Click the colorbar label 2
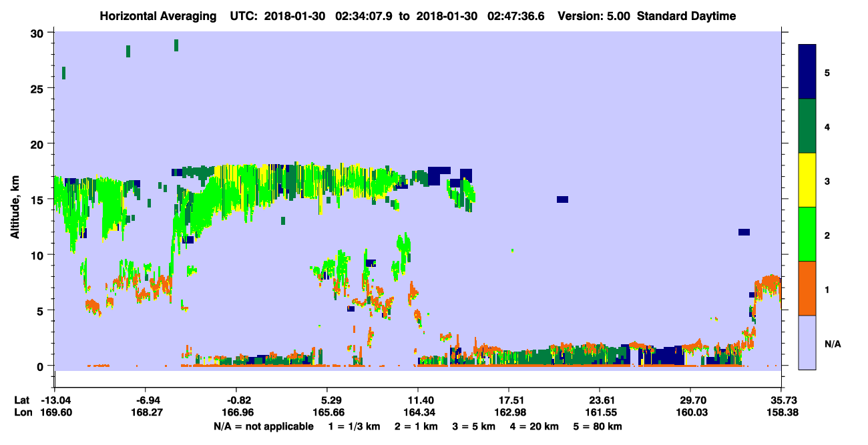 pos(827,235)
